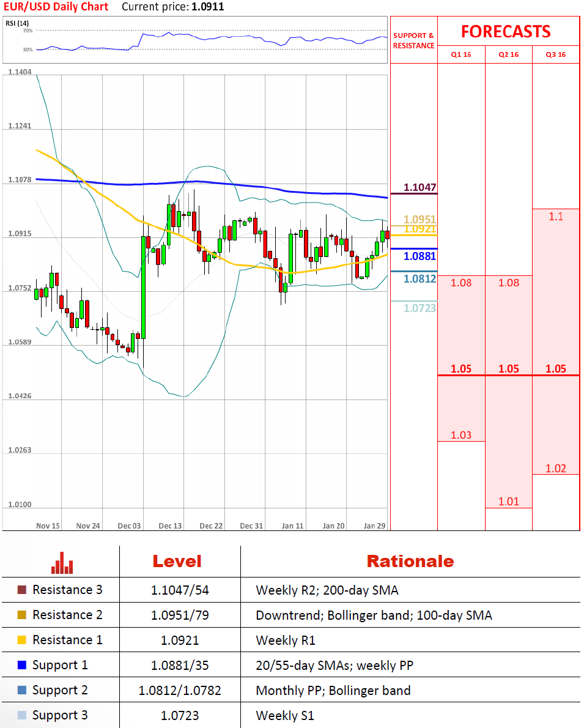Click the RSI (14) label
The width and height of the screenshot is (584, 728).
(x=17, y=23)
